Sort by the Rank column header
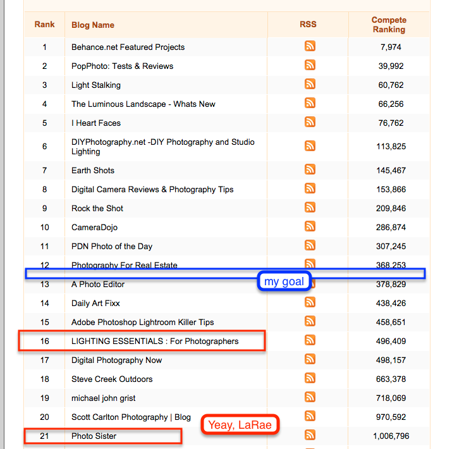This screenshot has width=476, height=449. tap(44, 24)
